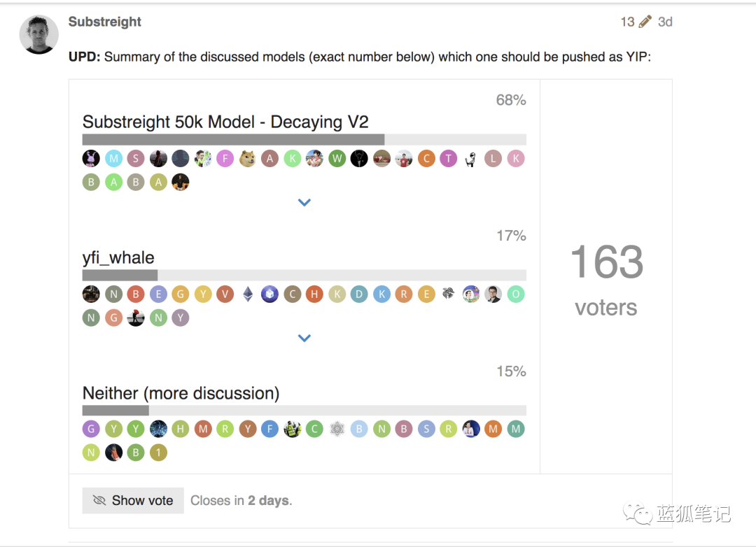Click the Doge dog voter avatar
The image size is (756, 547).
248,159
